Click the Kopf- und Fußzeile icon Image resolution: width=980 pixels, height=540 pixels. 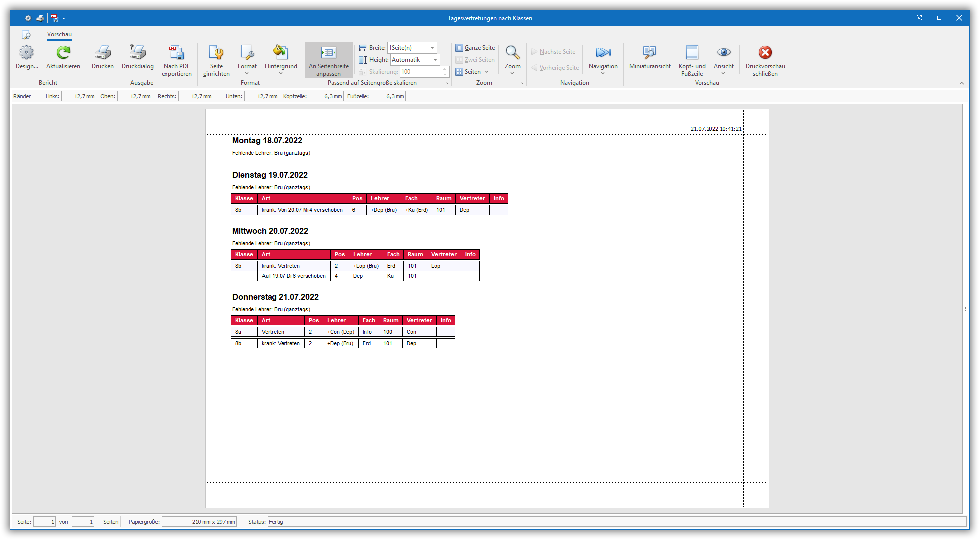(x=692, y=53)
